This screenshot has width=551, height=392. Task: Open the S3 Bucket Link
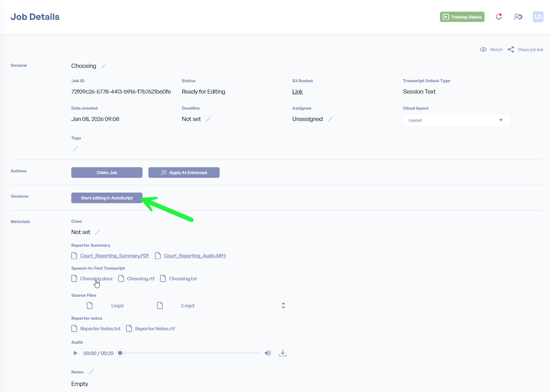pos(297,91)
